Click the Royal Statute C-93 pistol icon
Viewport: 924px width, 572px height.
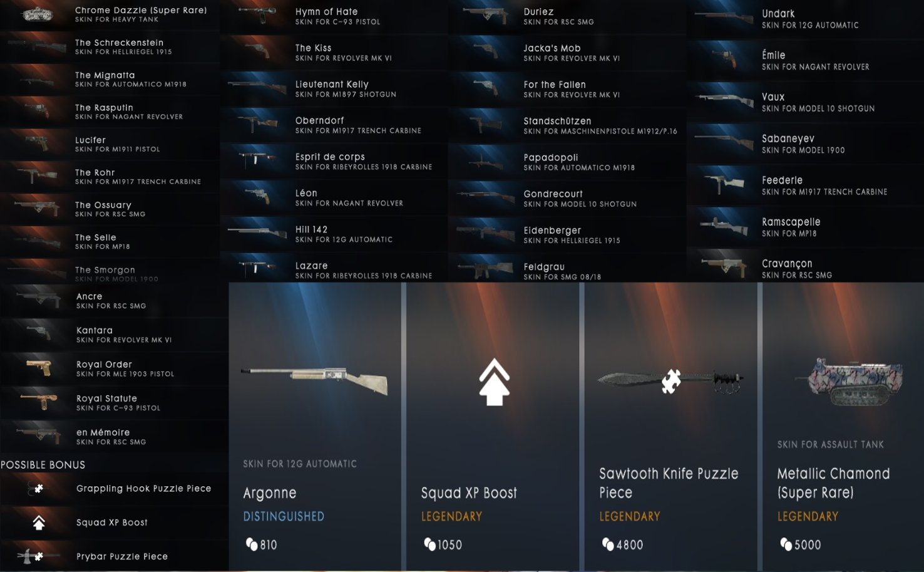point(39,402)
